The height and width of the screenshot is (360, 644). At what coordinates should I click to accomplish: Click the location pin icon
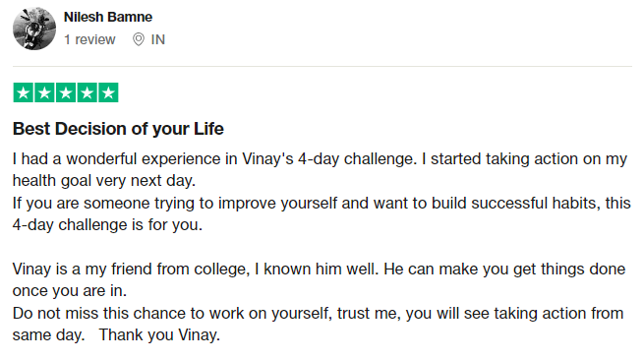139,39
